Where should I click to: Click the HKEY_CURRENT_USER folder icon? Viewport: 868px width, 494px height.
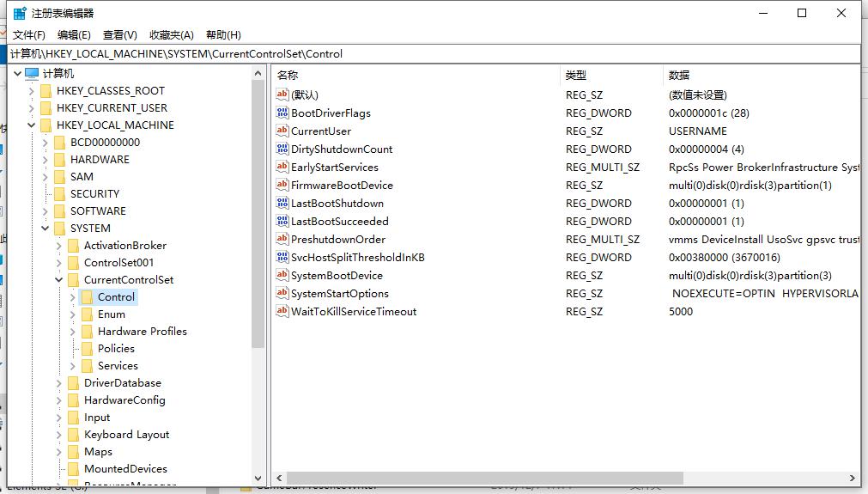click(x=46, y=108)
